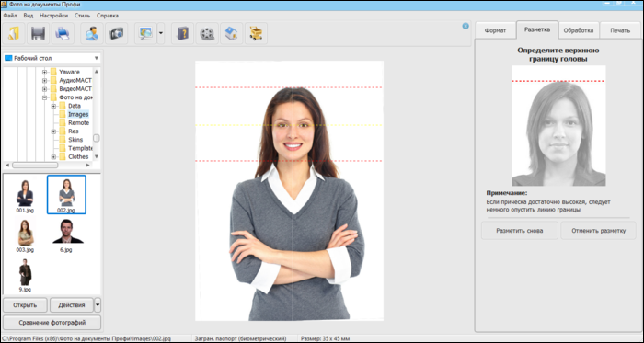Switch to the Обработка tab
This screenshot has height=343, width=644.
pyautogui.click(x=579, y=30)
